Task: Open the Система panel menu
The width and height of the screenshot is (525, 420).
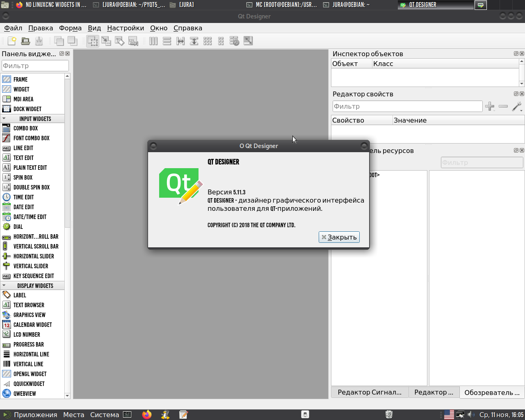Action: (105, 415)
